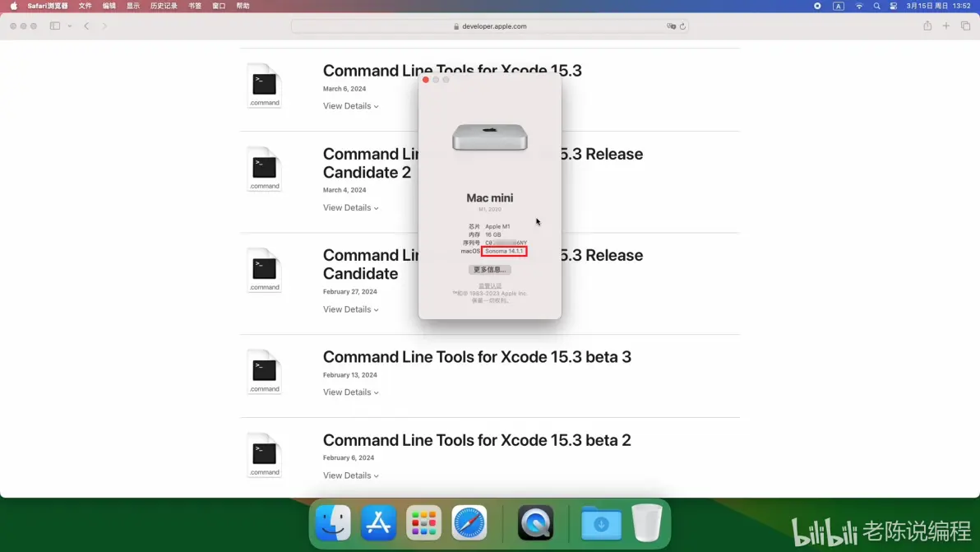Viewport: 980px width, 552px height.
Task: Open the tab group dropdown arrow
Action: pyautogui.click(x=69, y=26)
